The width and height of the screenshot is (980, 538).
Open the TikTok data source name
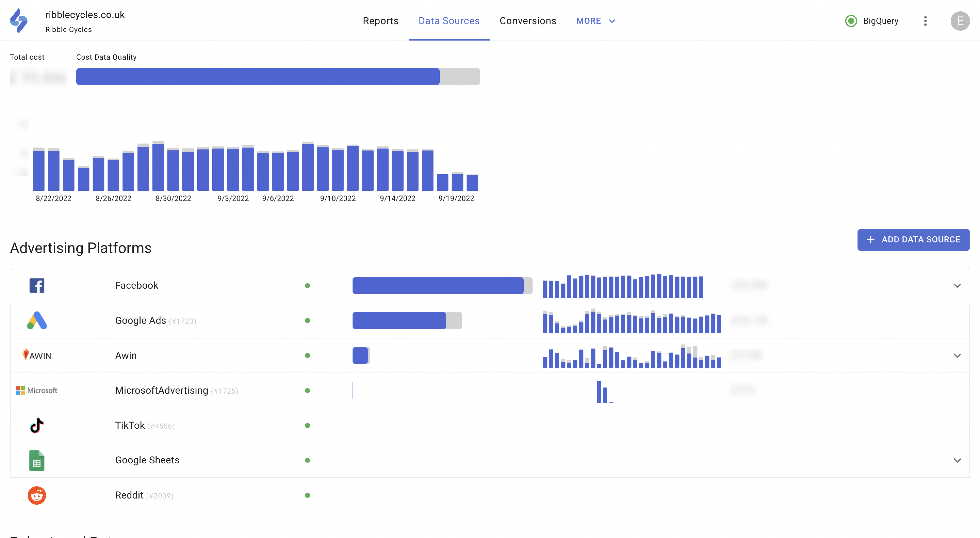[x=130, y=425]
